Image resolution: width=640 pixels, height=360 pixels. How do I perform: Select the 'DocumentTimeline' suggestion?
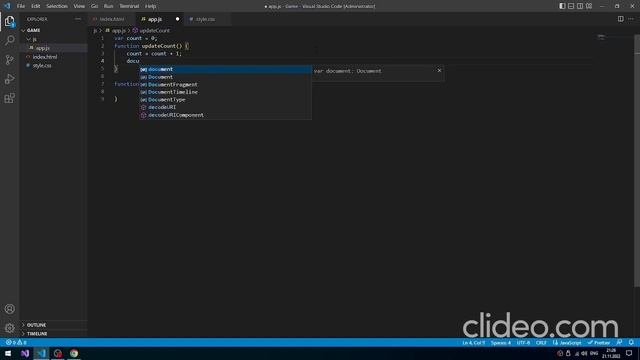[225, 92]
